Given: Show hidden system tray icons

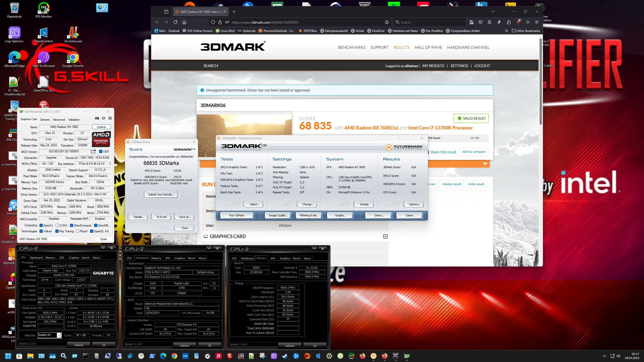Looking at the screenshot, I should pos(604,356).
